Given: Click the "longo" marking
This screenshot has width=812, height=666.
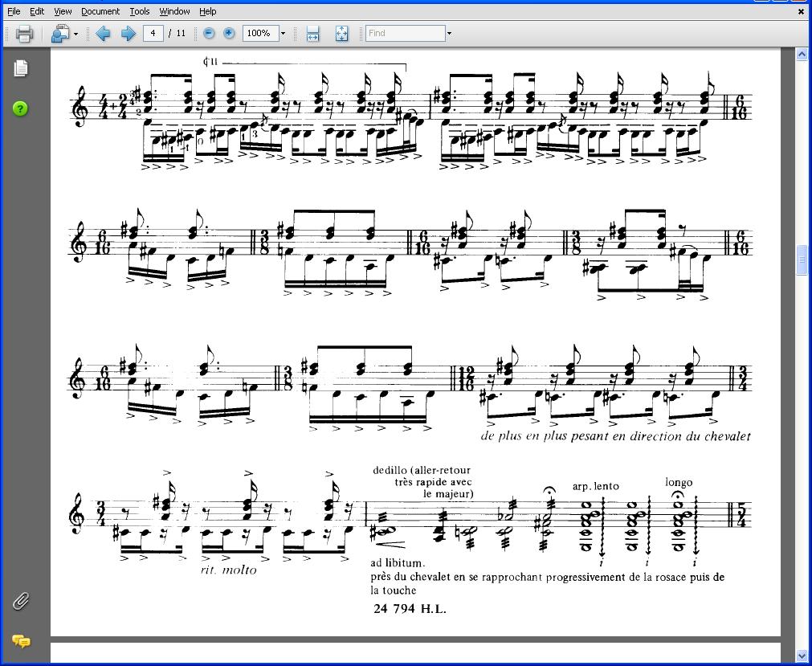Looking at the screenshot, I should 679,483.
